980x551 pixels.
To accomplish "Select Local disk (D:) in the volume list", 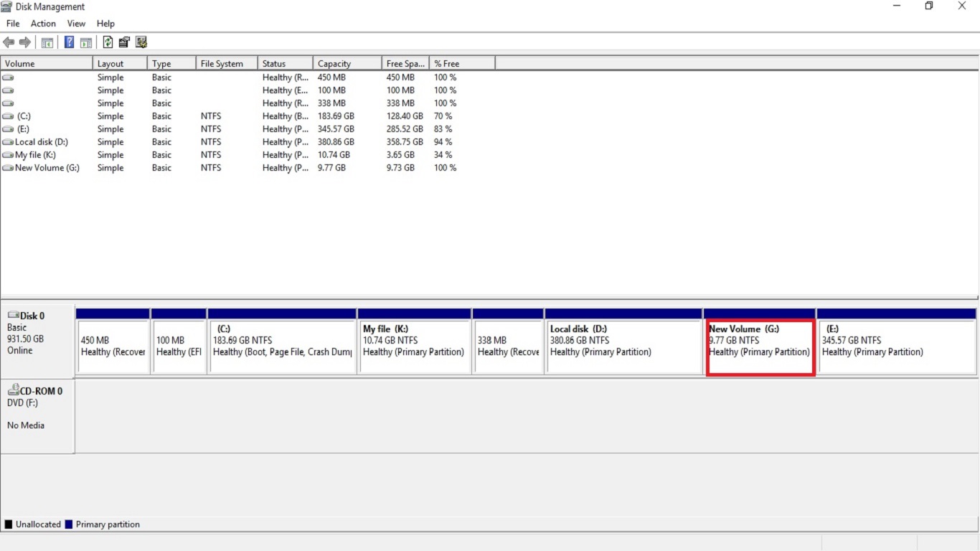I will click(248, 142).
